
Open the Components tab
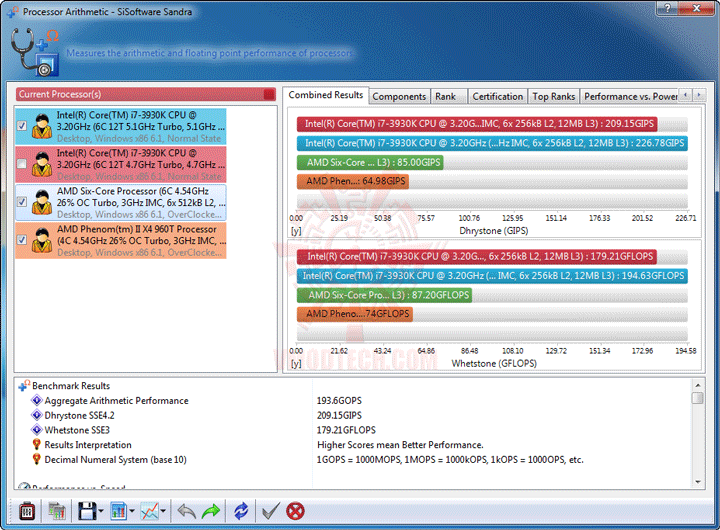point(399,96)
